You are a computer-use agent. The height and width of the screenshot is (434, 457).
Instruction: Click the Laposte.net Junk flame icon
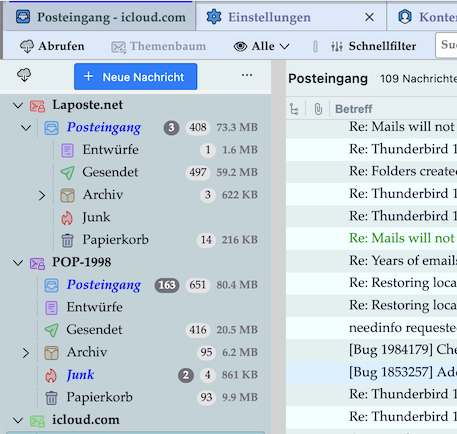(67, 218)
